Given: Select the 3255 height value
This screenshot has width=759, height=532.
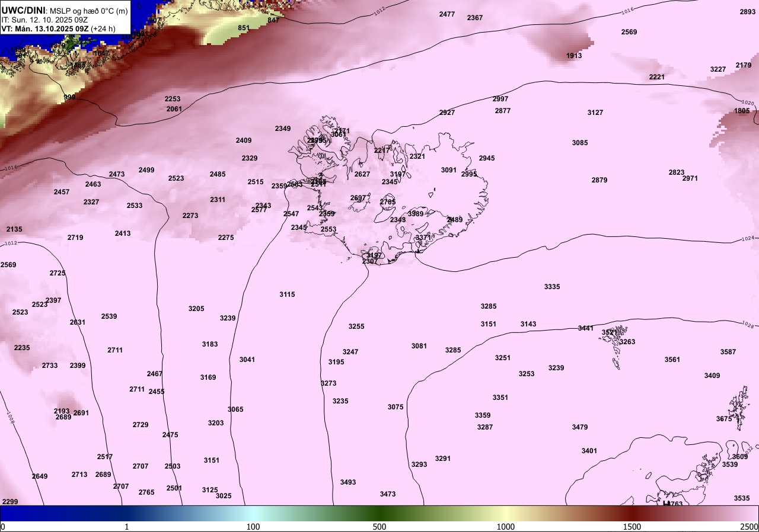Looking at the screenshot, I should [356, 326].
